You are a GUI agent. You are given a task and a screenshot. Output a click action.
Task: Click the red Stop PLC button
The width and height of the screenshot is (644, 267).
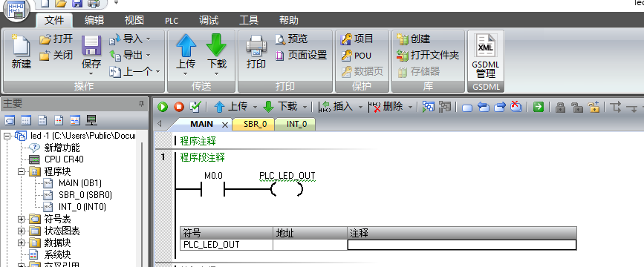click(179, 107)
